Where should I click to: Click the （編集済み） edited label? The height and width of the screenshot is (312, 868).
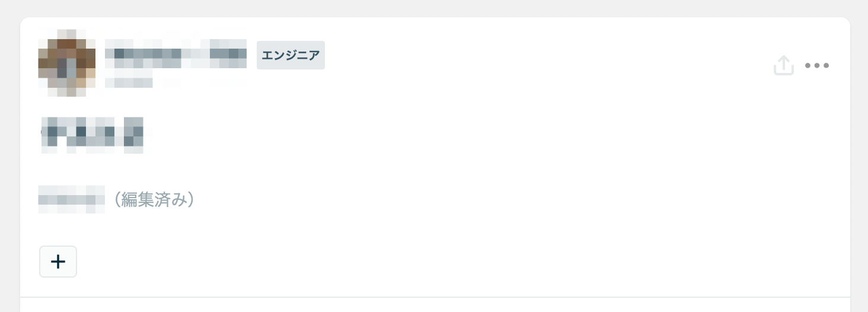tap(154, 200)
